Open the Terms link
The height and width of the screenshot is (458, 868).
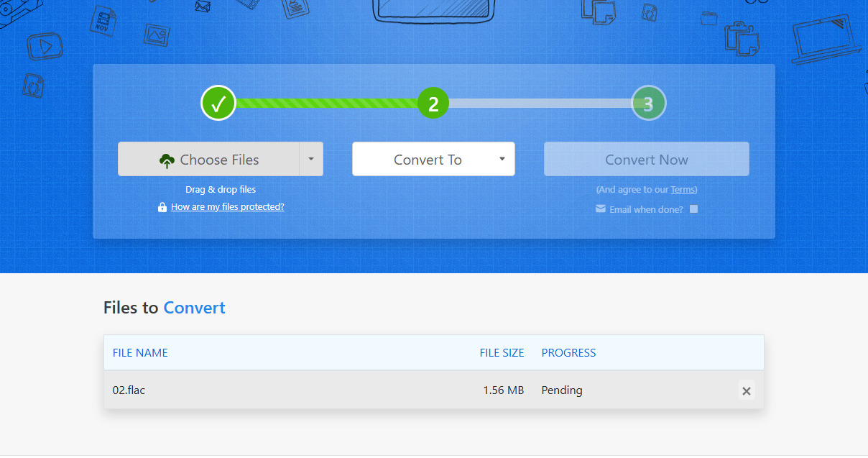click(x=683, y=190)
